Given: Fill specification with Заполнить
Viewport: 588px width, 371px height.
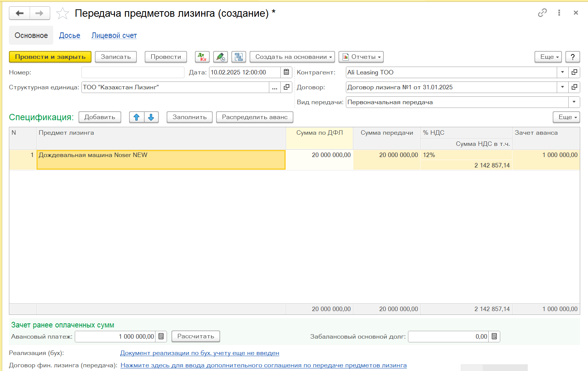Looking at the screenshot, I should coord(190,117).
